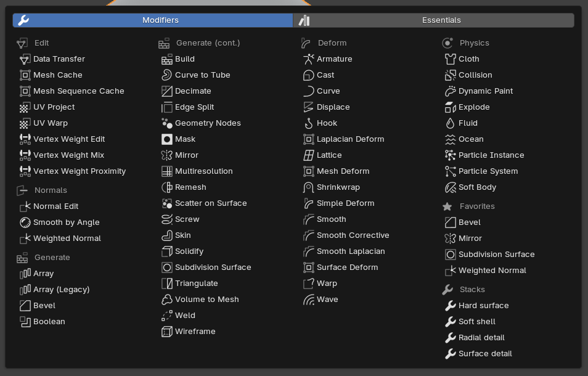Click the Shrinkwrap modifier icon

click(308, 187)
